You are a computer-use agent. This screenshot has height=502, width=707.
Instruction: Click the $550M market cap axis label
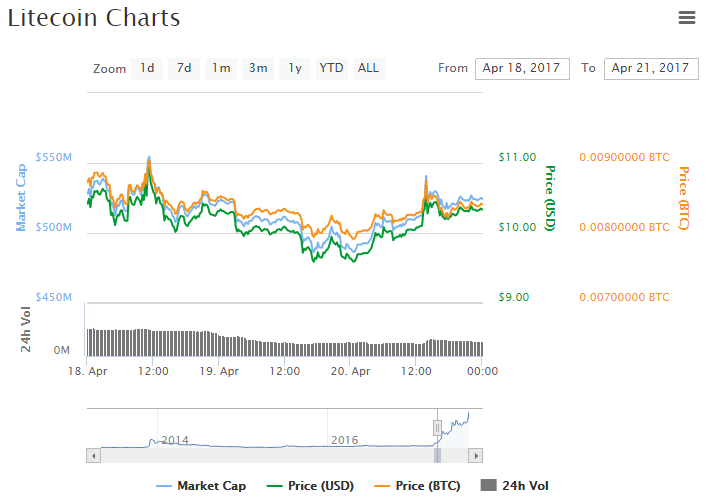tap(54, 157)
